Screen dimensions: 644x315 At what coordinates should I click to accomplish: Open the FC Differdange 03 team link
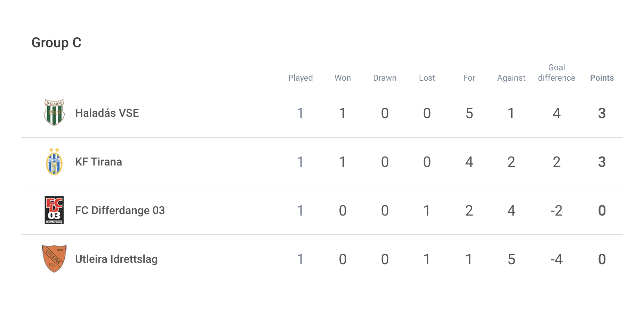tap(120, 210)
